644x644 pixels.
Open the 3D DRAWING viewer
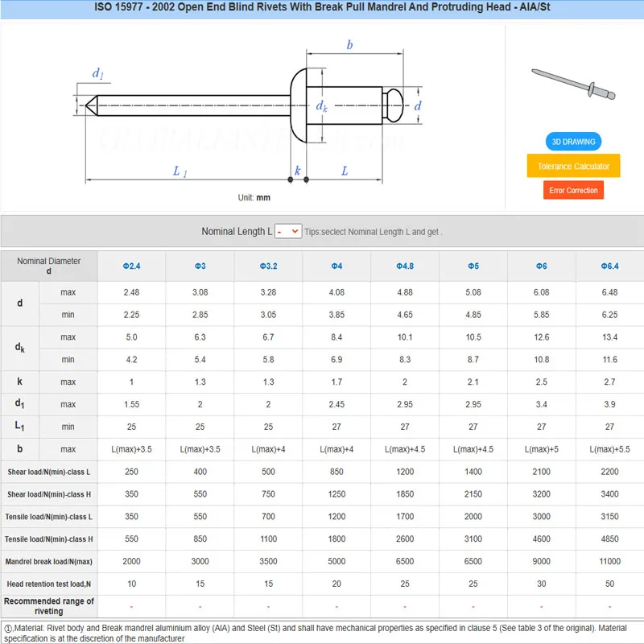pyautogui.click(x=573, y=142)
